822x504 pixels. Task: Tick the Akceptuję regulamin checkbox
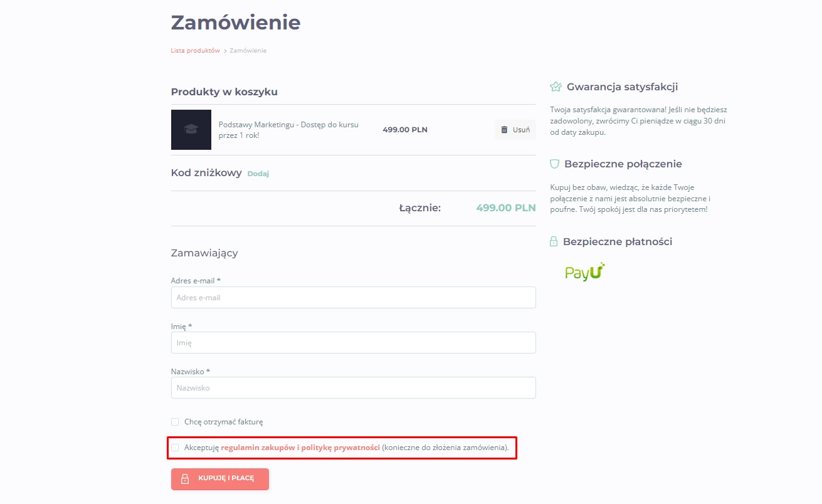point(175,448)
